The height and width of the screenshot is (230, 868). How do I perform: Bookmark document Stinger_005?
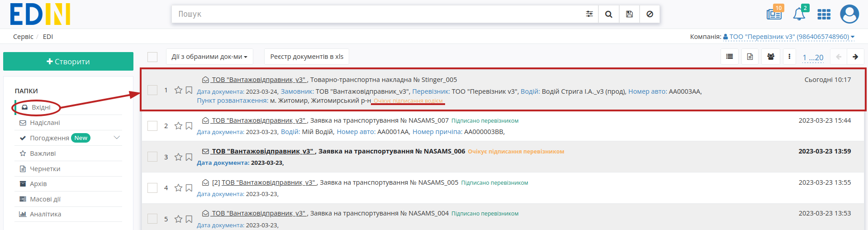click(189, 90)
